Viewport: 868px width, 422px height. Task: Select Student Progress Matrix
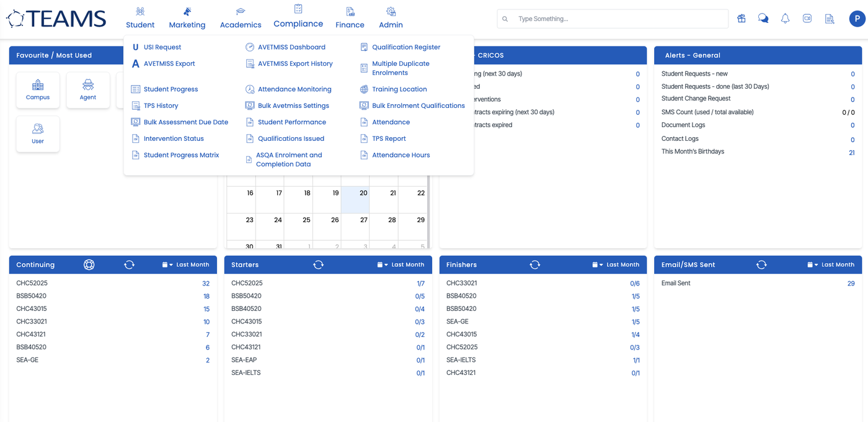182,155
